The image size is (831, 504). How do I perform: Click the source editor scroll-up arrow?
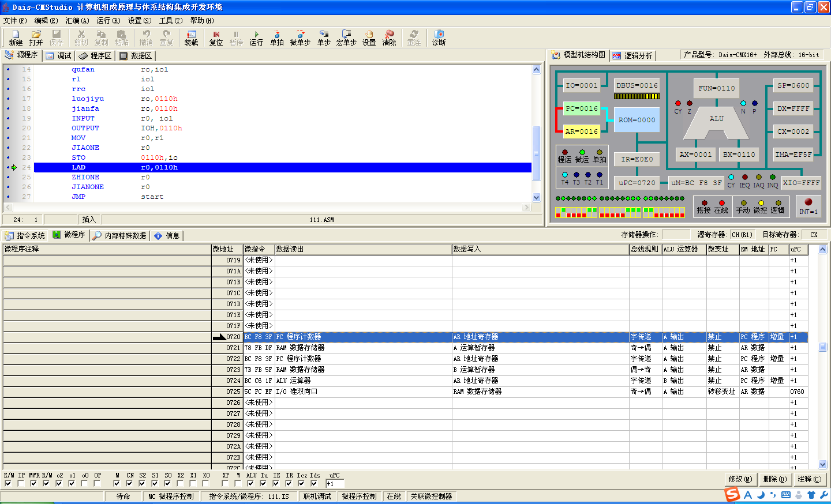tap(536, 69)
